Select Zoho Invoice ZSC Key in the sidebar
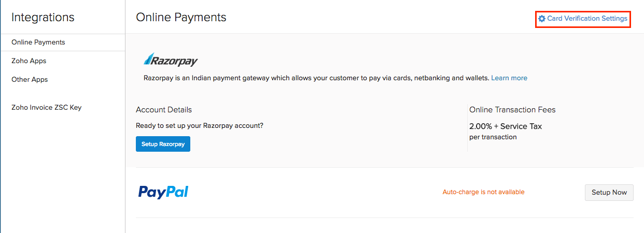This screenshot has height=233, width=644. pos(47,108)
